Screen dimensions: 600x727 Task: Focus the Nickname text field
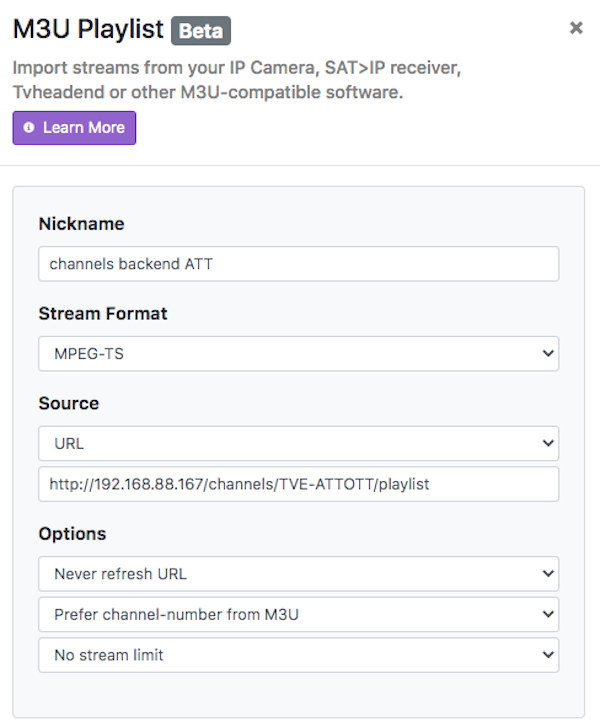coord(298,264)
